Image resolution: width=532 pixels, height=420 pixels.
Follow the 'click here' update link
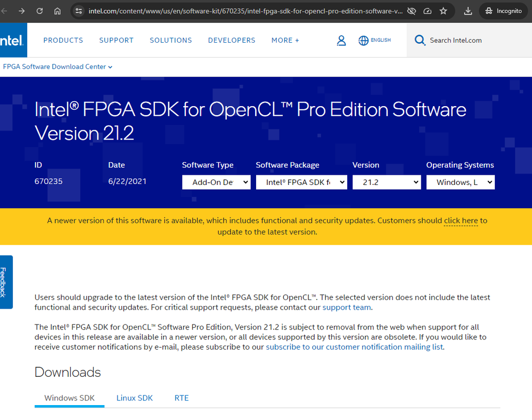click(461, 221)
